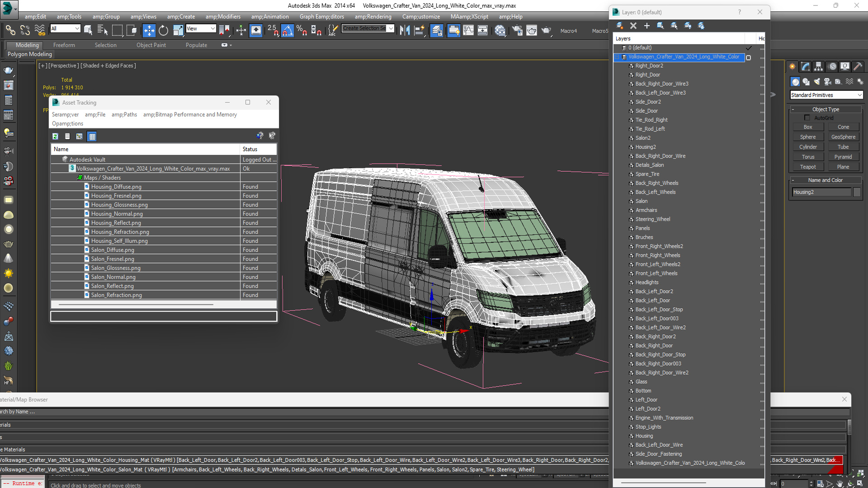This screenshot has height=488, width=868.
Task: Choose the Rectangular Selection Region tool
Action: pos(117,30)
